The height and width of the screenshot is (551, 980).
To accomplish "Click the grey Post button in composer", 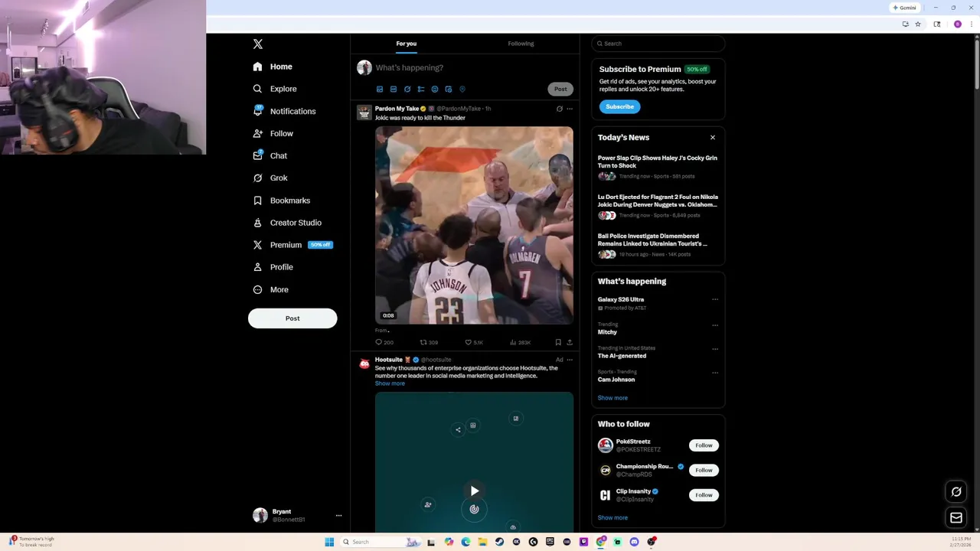I will (x=560, y=89).
